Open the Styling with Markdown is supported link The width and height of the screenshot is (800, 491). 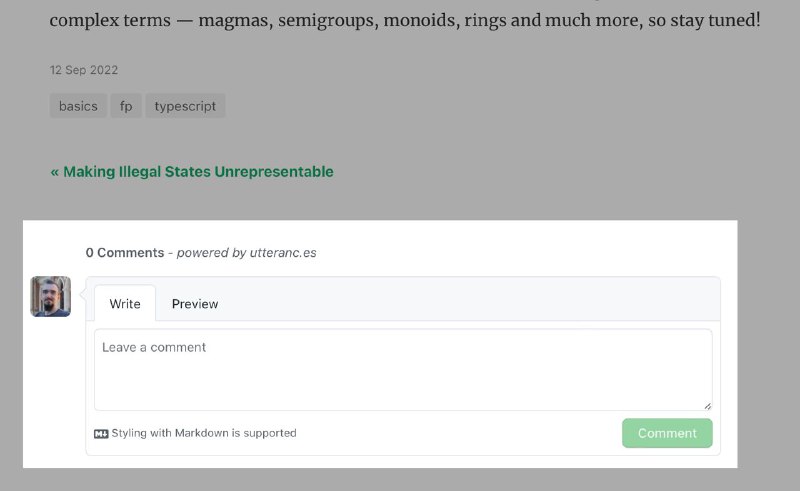204,433
